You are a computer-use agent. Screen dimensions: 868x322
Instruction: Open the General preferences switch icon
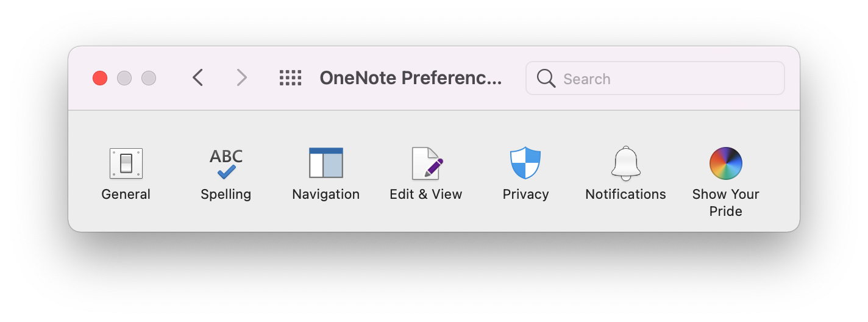click(x=126, y=163)
